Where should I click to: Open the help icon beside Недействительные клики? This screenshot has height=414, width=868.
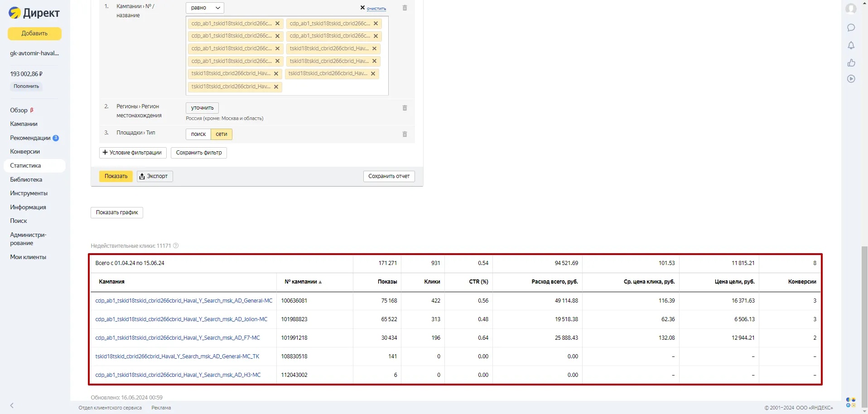tap(176, 246)
